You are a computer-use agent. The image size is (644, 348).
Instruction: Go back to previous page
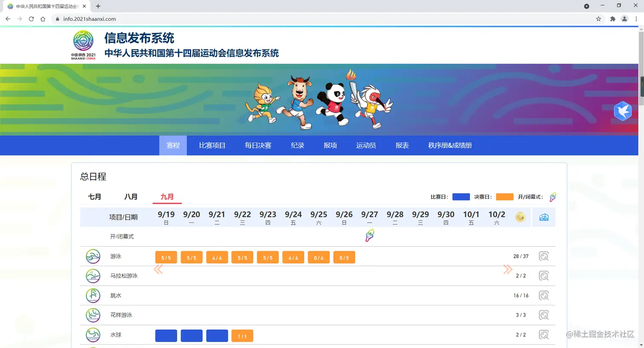click(x=8, y=19)
